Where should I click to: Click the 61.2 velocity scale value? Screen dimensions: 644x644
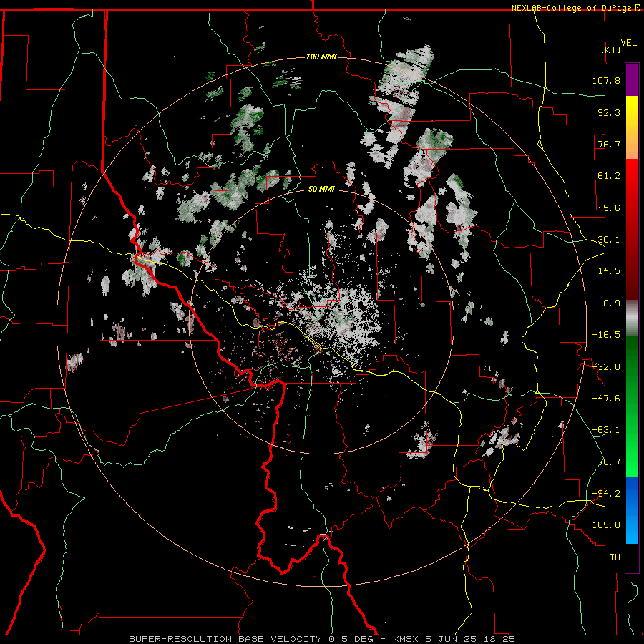pos(609,176)
